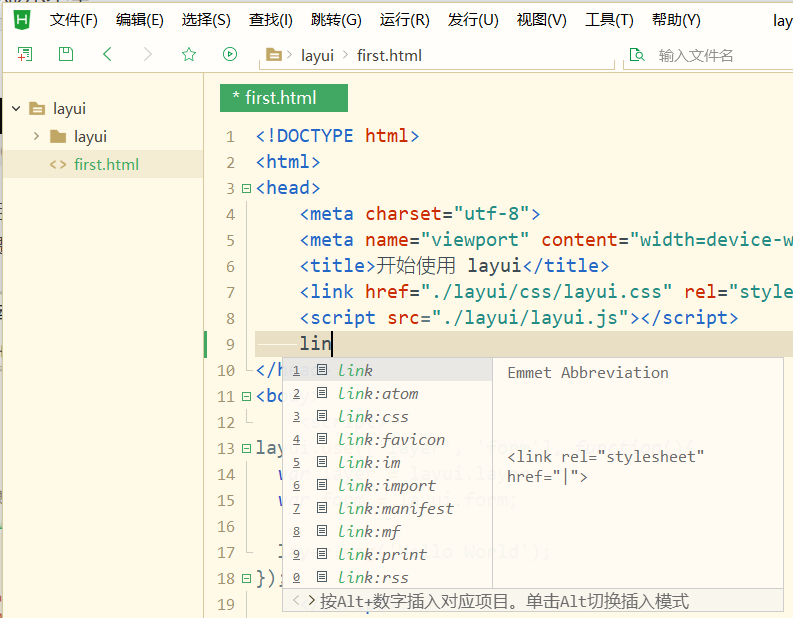The image size is (793, 618).
Task: Fold the body tag on line 11
Action: point(246,396)
